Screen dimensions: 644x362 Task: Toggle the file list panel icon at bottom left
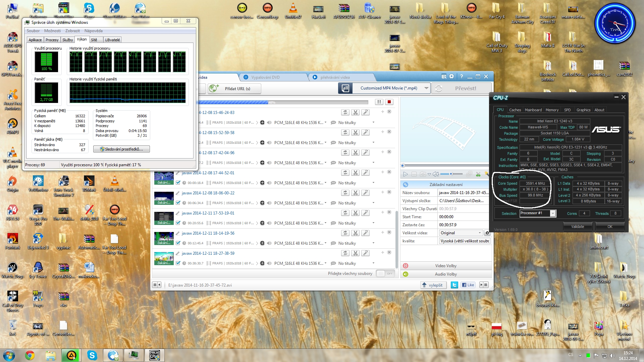pyautogui.click(x=157, y=285)
